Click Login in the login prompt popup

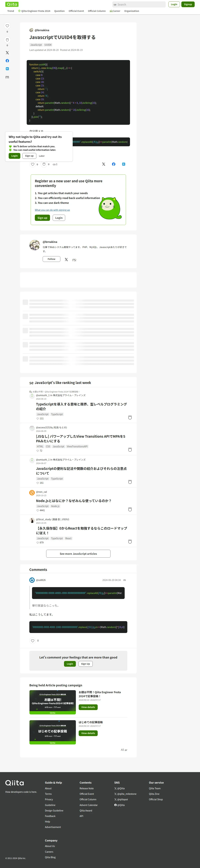click(14, 156)
